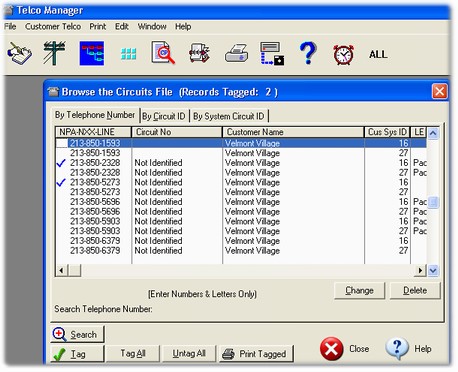Click the horizontal scrollbar thumb
The image size is (458, 372).
click(x=75, y=270)
